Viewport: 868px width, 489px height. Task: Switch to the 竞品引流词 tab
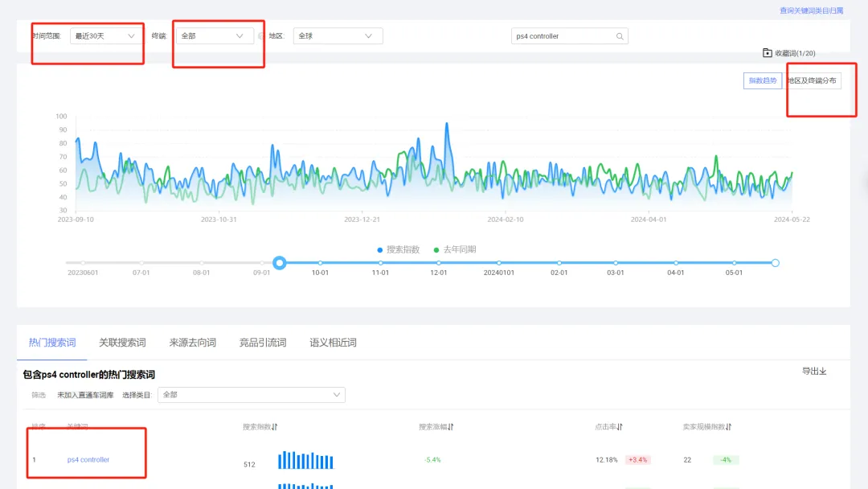coord(263,343)
